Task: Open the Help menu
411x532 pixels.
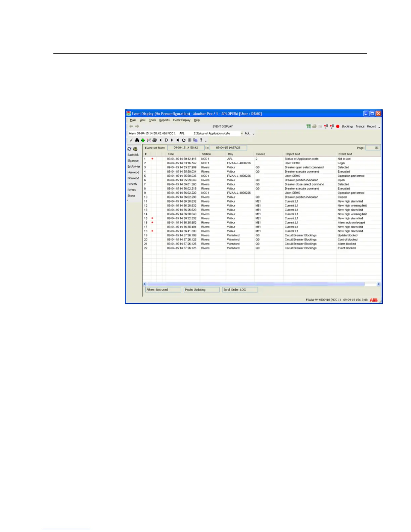Action: [197, 120]
